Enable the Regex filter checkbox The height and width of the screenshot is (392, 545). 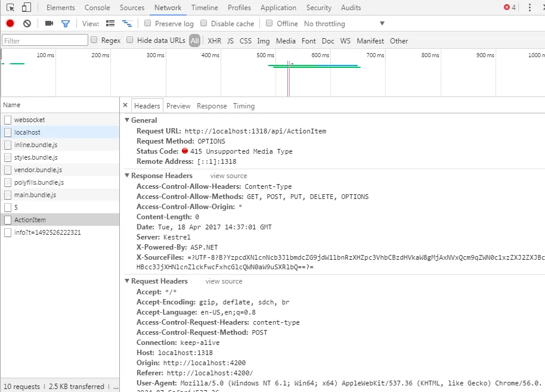(x=94, y=39)
